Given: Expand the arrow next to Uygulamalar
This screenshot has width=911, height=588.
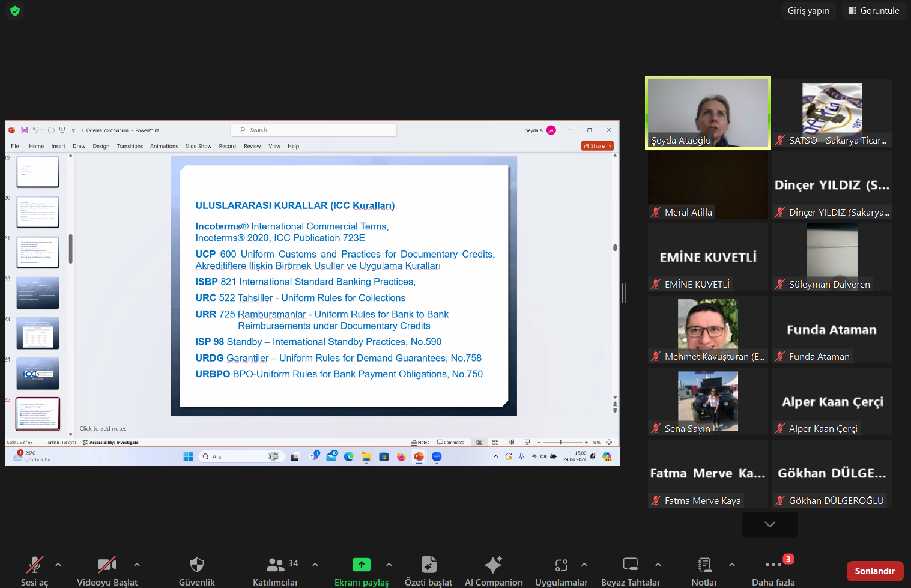Looking at the screenshot, I should click(x=584, y=565).
